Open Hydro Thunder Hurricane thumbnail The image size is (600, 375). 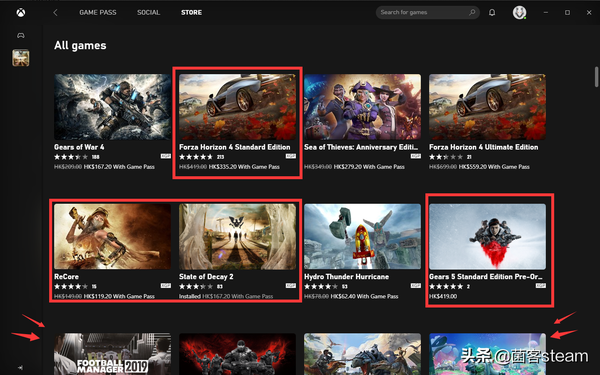(362, 236)
